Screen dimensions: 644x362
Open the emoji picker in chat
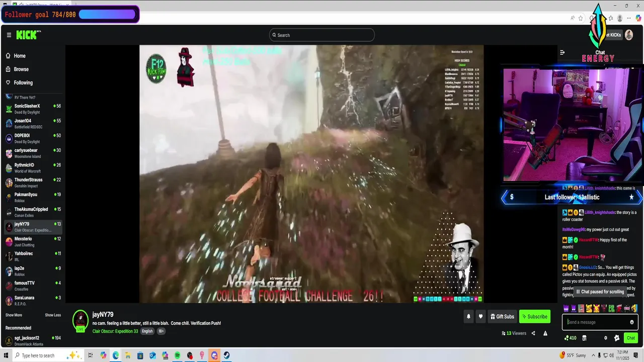(632, 322)
